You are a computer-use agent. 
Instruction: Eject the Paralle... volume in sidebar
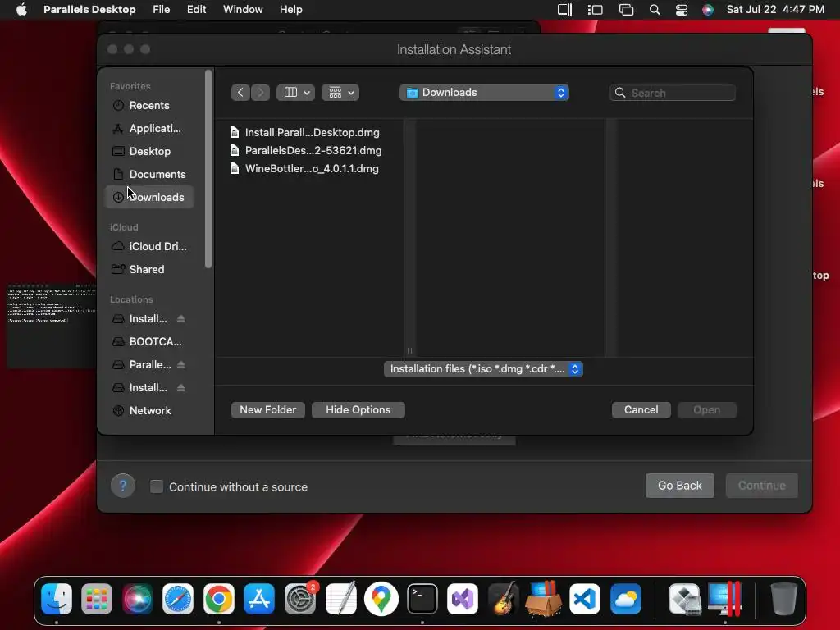tap(181, 364)
